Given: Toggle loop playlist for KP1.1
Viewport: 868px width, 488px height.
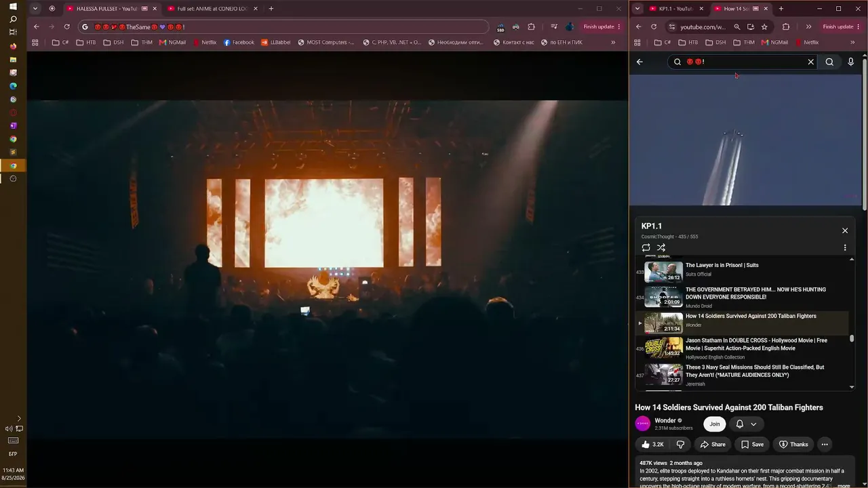Looking at the screenshot, I should pos(646,248).
